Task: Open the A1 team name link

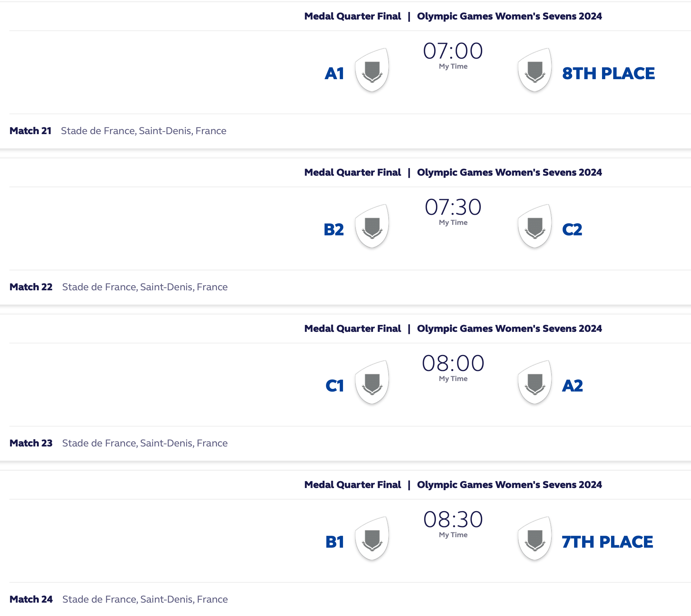Action: [x=334, y=74]
